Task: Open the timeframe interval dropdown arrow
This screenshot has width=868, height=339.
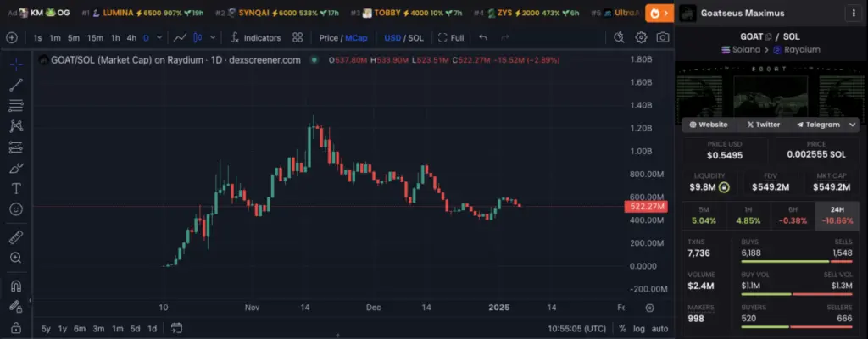Action: 159,38
